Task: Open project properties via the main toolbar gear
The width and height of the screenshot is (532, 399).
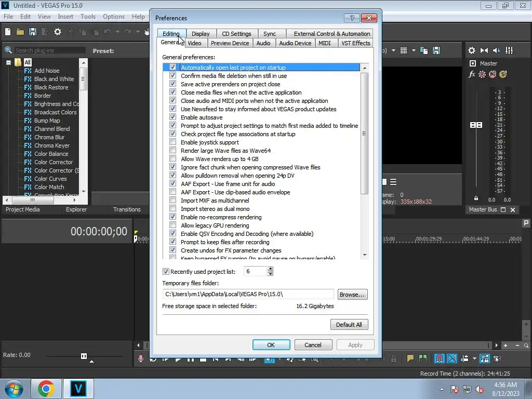Action: pos(58,32)
